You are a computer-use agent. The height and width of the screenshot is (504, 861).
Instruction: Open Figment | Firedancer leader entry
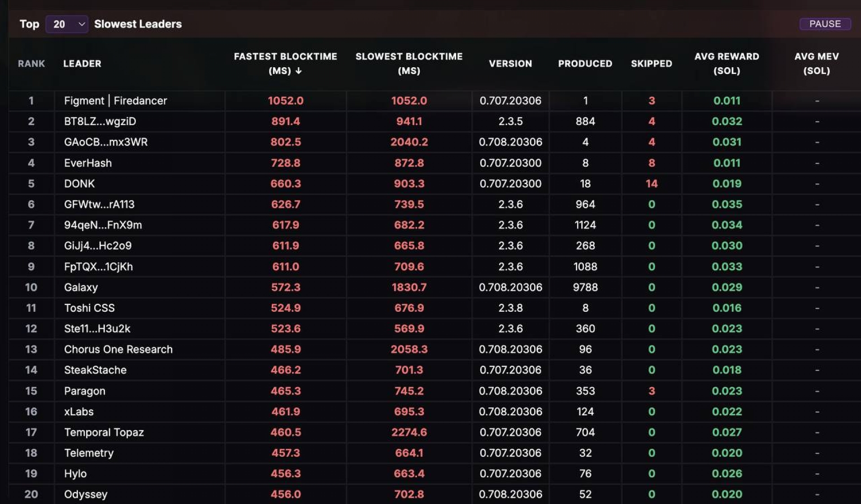pos(115,101)
